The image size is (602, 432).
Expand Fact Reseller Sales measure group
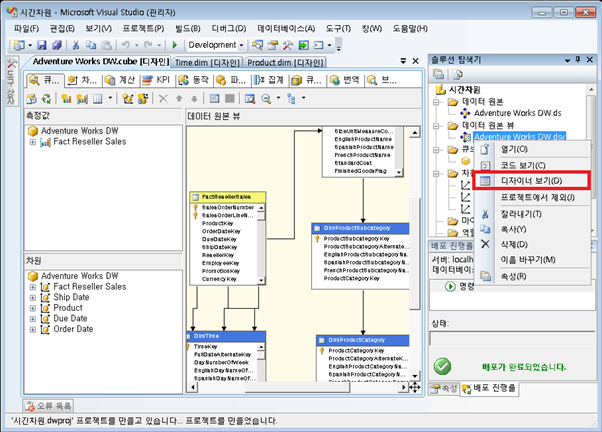[x=33, y=142]
